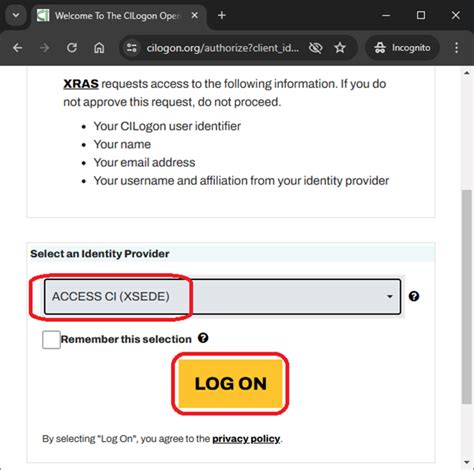This screenshot has width=474, height=470.
Task: Click the scrollbar up arrow
Action: tap(467, 73)
